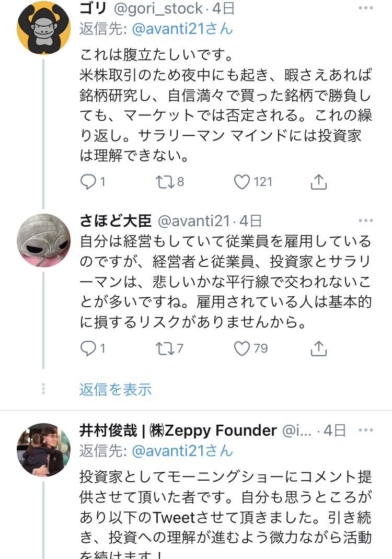
Task: Share the ゴリ tweet
Action: tap(318, 181)
